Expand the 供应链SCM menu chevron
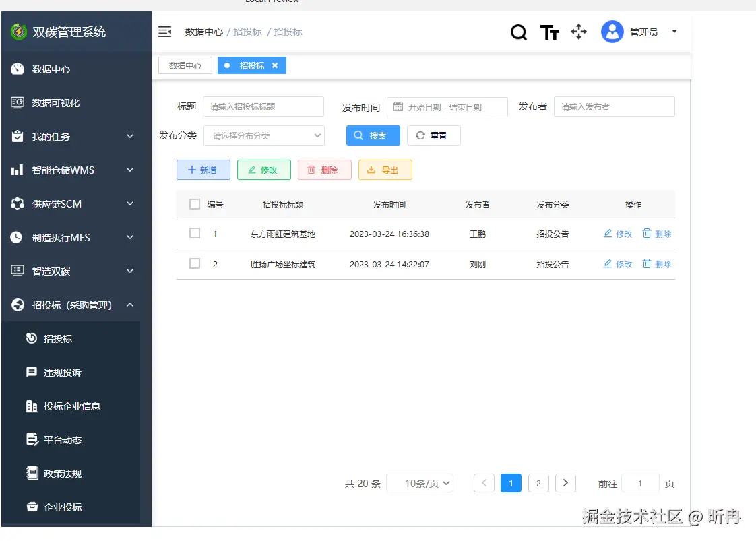 click(x=130, y=203)
